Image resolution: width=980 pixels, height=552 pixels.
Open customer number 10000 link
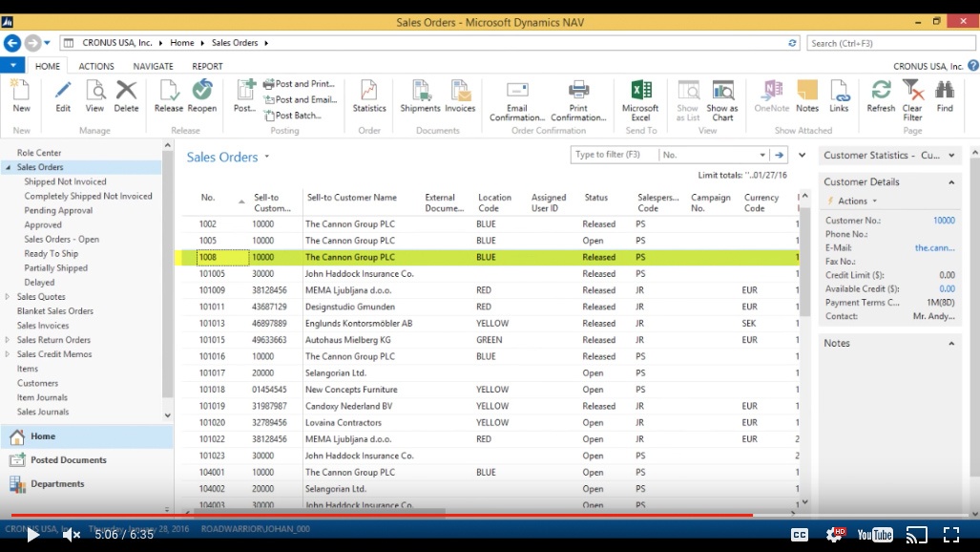(x=944, y=221)
